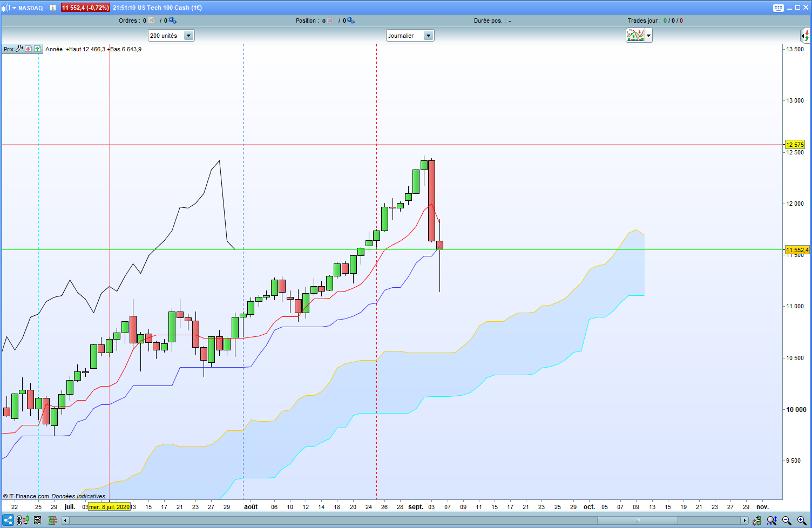Click the 12 000 price axis label

point(795,204)
